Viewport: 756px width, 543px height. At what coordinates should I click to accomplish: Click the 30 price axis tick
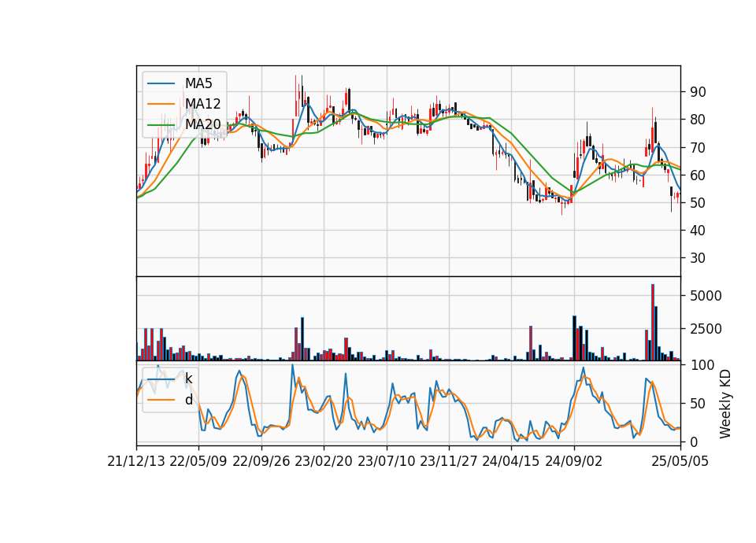(698, 258)
